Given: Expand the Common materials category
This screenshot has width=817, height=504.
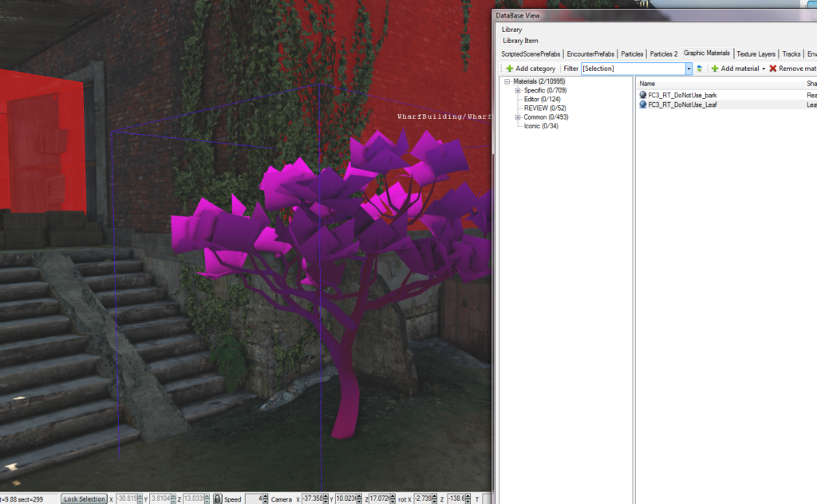Looking at the screenshot, I should coord(518,117).
